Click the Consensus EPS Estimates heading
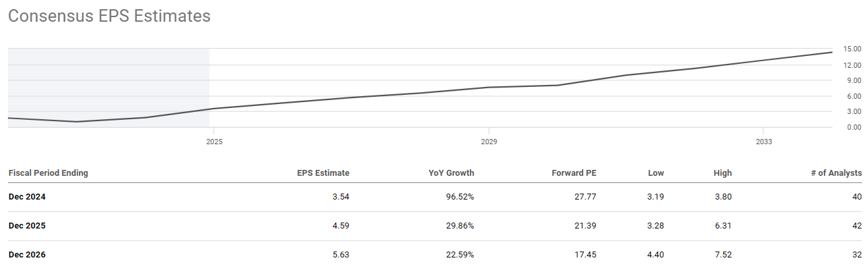The width and height of the screenshot is (868, 268). coord(109,16)
